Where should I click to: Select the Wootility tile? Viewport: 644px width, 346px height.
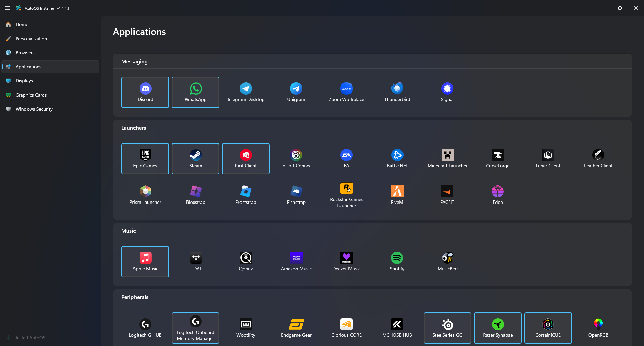pos(246,328)
